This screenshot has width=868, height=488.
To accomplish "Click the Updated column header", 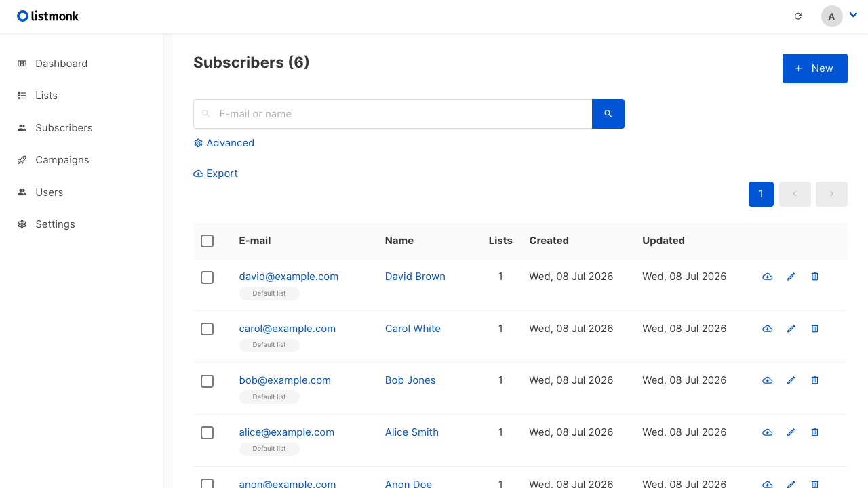I will coord(664,241).
